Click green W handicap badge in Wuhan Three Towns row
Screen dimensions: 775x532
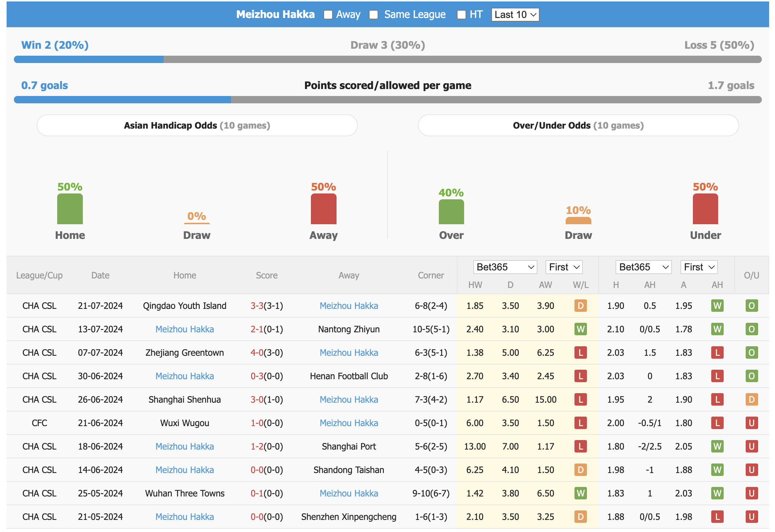717,493
